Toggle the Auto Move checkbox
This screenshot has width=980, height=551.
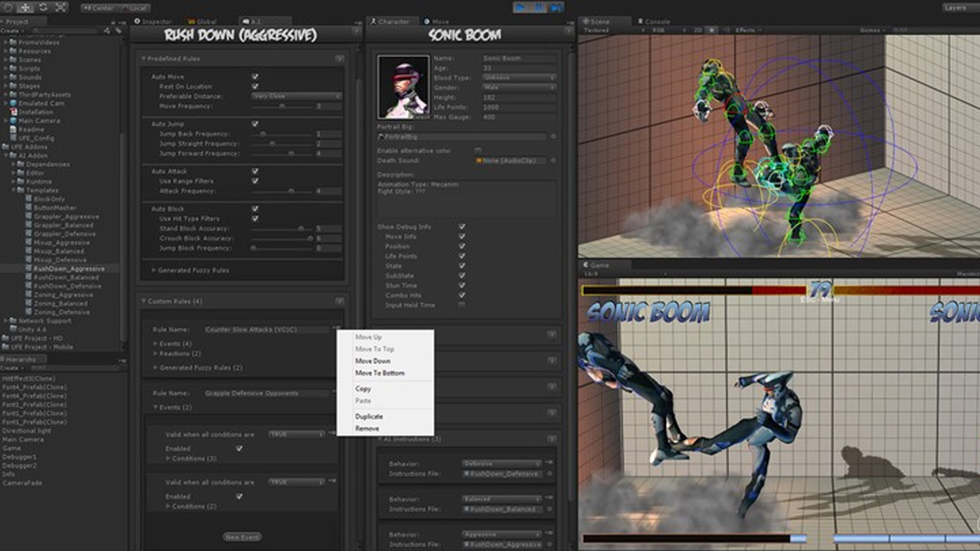click(x=255, y=77)
